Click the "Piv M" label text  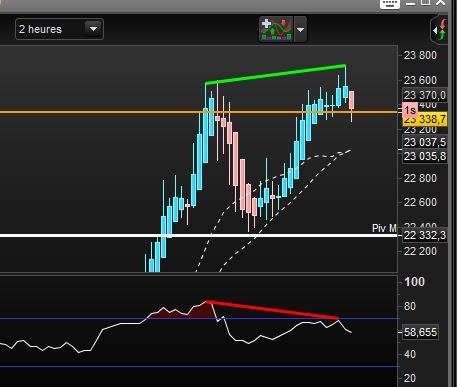pyautogui.click(x=384, y=228)
